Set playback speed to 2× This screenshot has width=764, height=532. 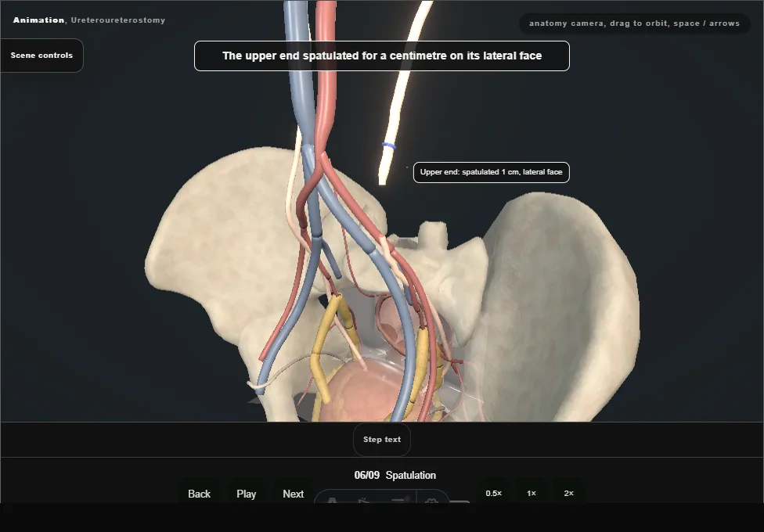click(x=568, y=494)
